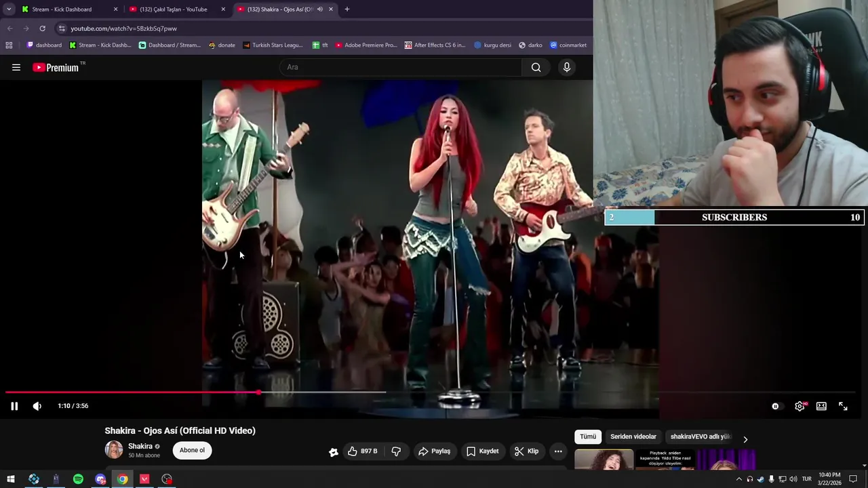This screenshot has height=488, width=868.
Task: Open the Dashboard / Stream... bookmark
Action: tap(170, 45)
